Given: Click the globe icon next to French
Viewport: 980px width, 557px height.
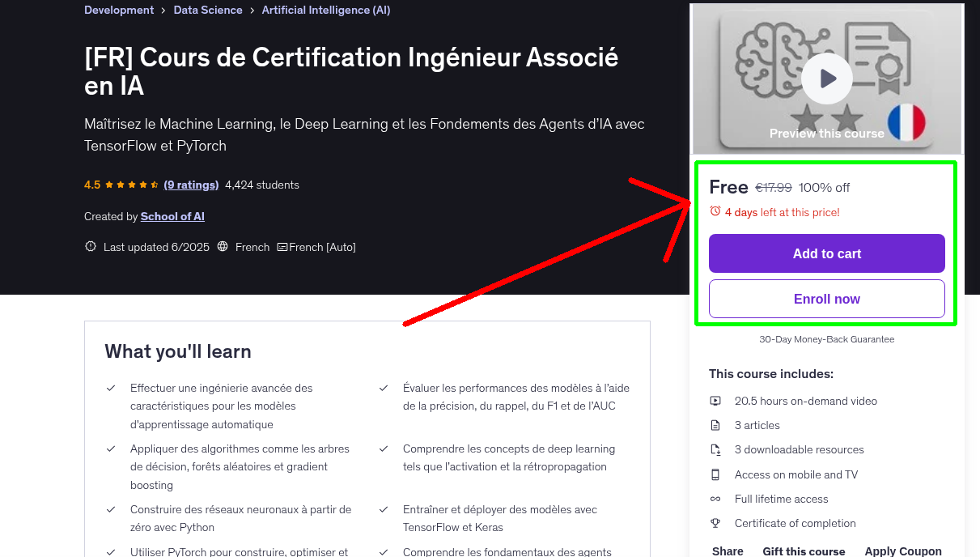Looking at the screenshot, I should 223,246.
